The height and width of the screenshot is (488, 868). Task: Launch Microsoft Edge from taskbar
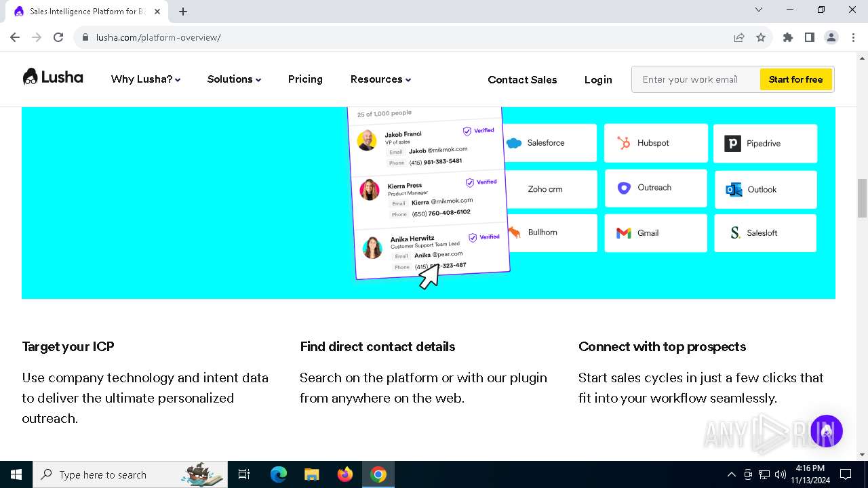(279, 474)
